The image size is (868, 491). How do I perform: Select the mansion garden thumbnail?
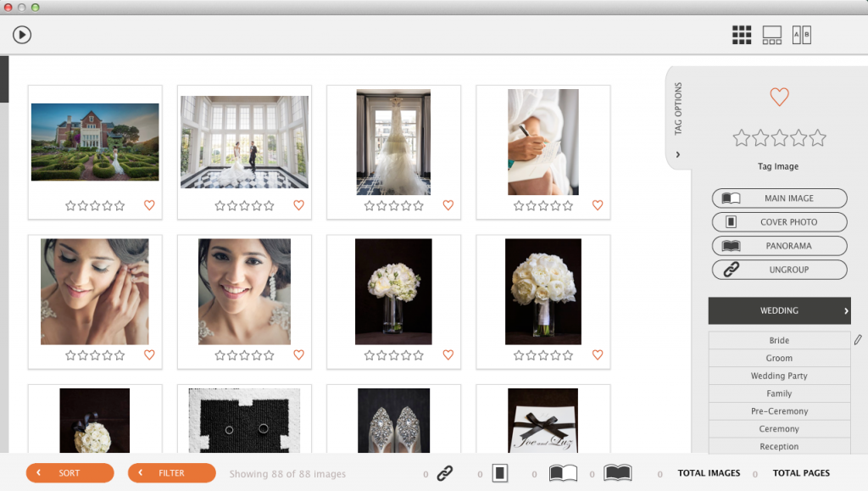pyautogui.click(x=95, y=142)
